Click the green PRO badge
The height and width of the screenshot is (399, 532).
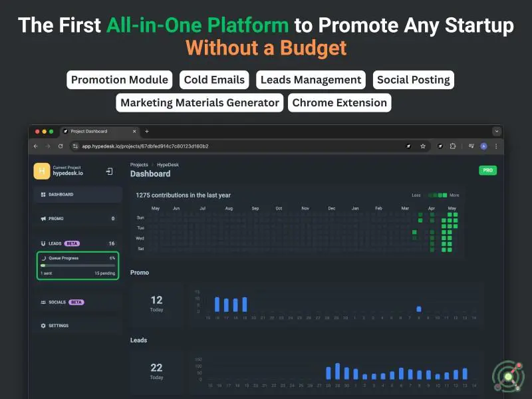[x=487, y=170]
